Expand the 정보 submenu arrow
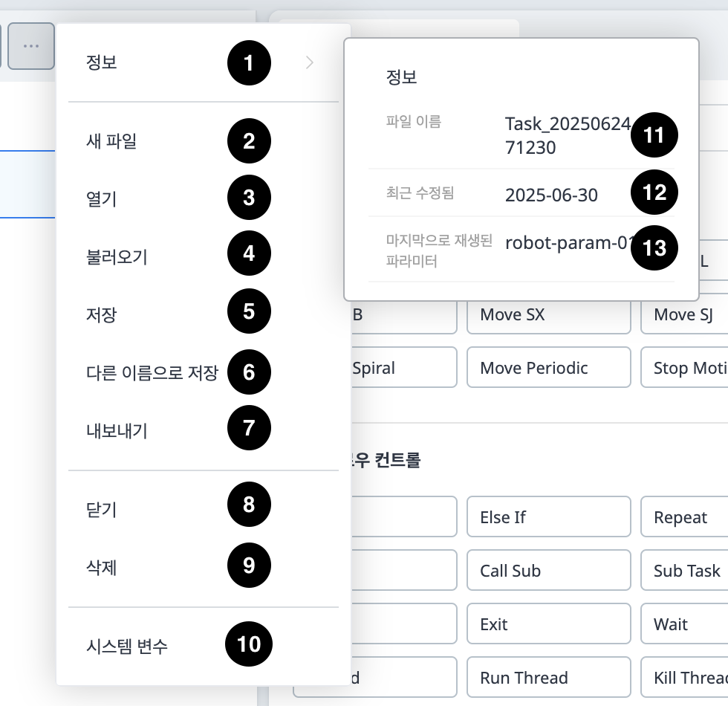Viewport: 728px width, 706px height. click(x=310, y=63)
